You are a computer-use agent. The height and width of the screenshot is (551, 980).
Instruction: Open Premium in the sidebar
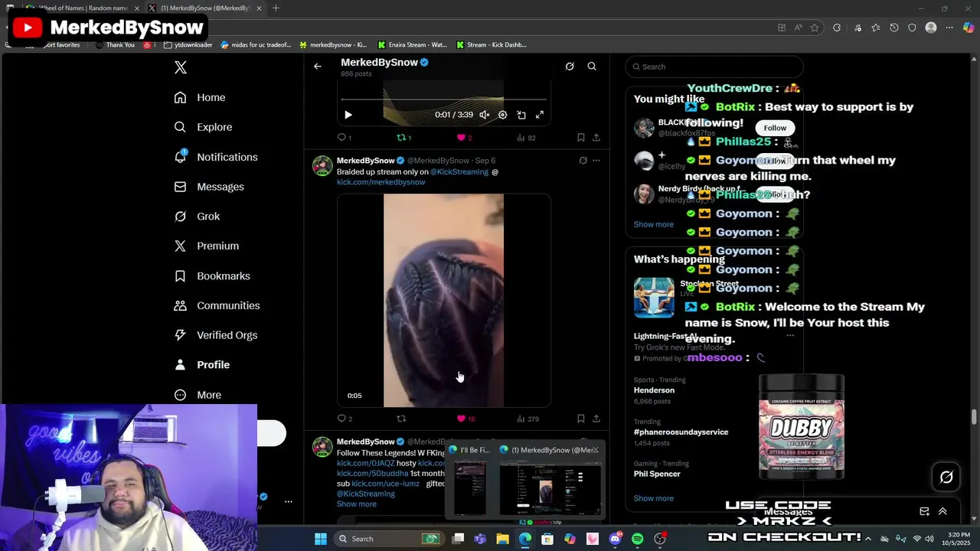pos(207,246)
